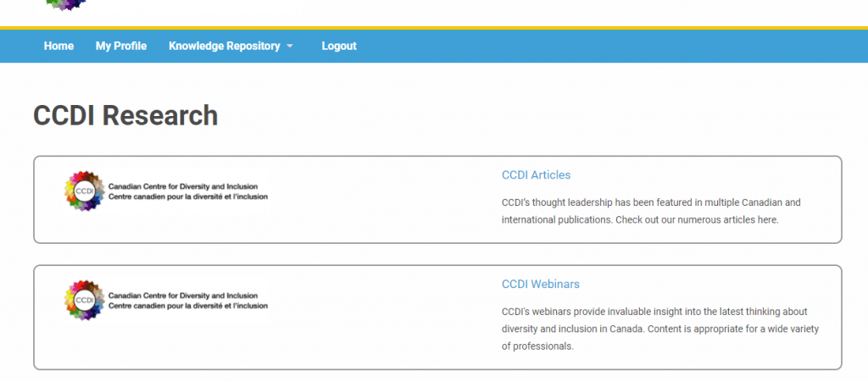Open My Profile from the navigation bar
Image resolution: width=868 pixels, height=382 pixels.
tap(121, 46)
